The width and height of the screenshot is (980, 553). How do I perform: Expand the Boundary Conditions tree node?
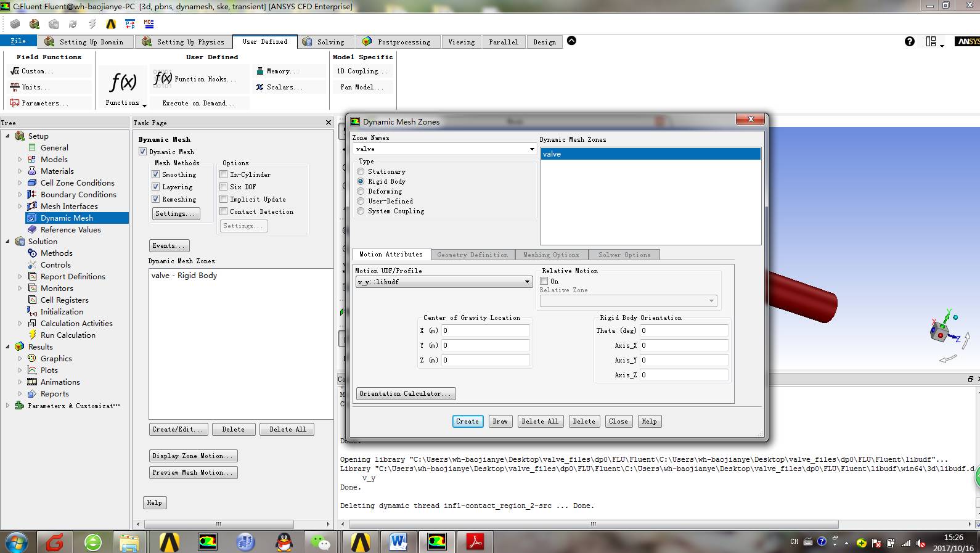[20, 195]
